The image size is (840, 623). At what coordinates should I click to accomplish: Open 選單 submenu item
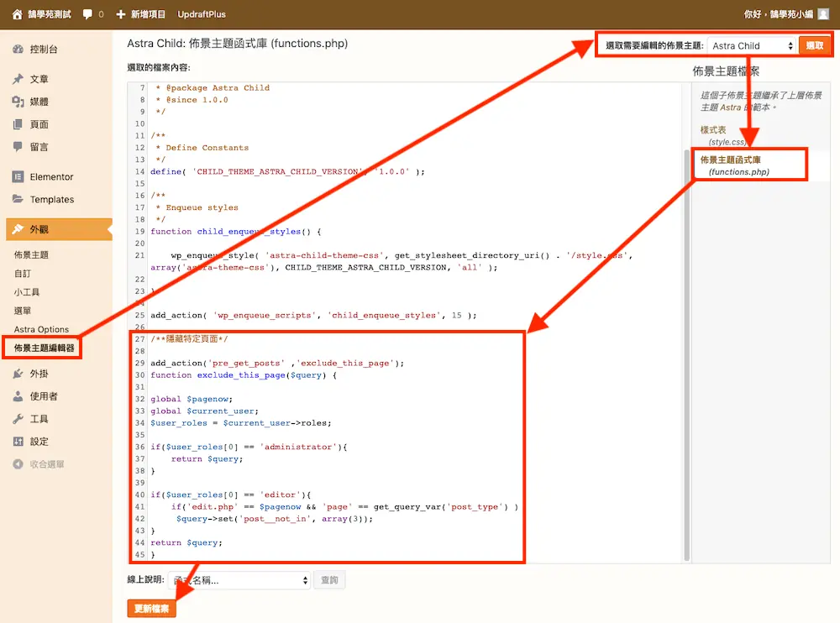point(23,311)
